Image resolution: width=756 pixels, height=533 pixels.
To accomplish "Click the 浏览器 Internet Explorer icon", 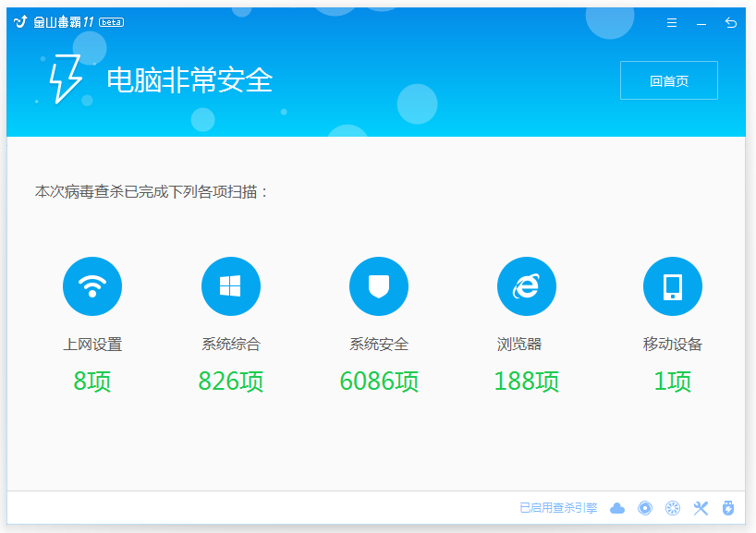I will 527,286.
